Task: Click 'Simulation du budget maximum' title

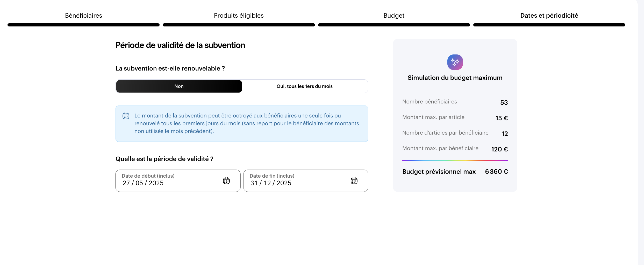Action: click(x=455, y=78)
